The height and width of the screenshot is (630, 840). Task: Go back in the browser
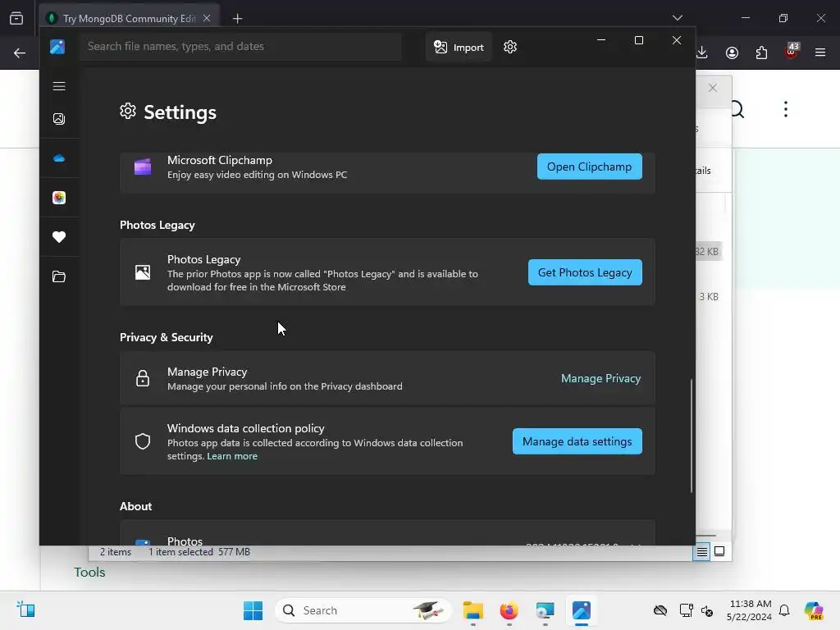click(x=20, y=53)
